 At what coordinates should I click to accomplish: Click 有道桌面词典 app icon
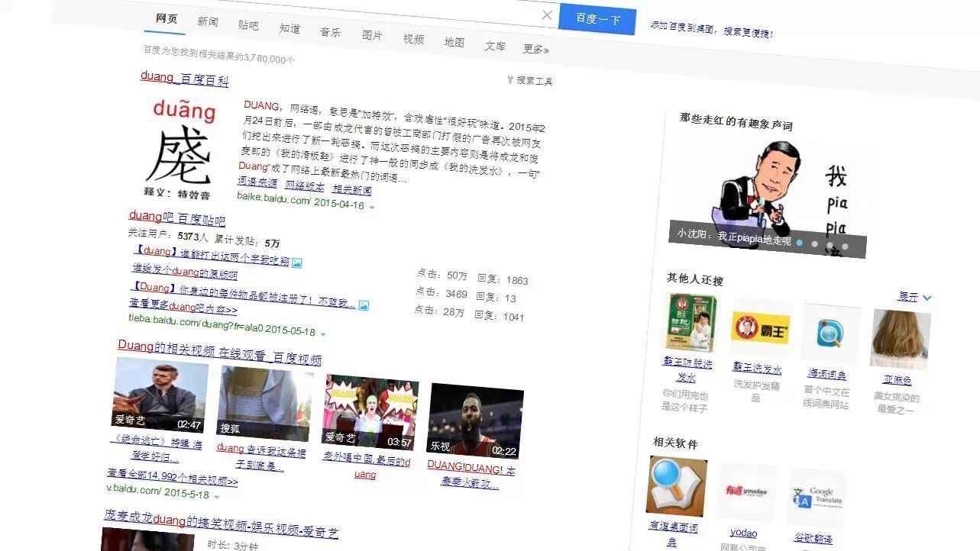pos(677,486)
